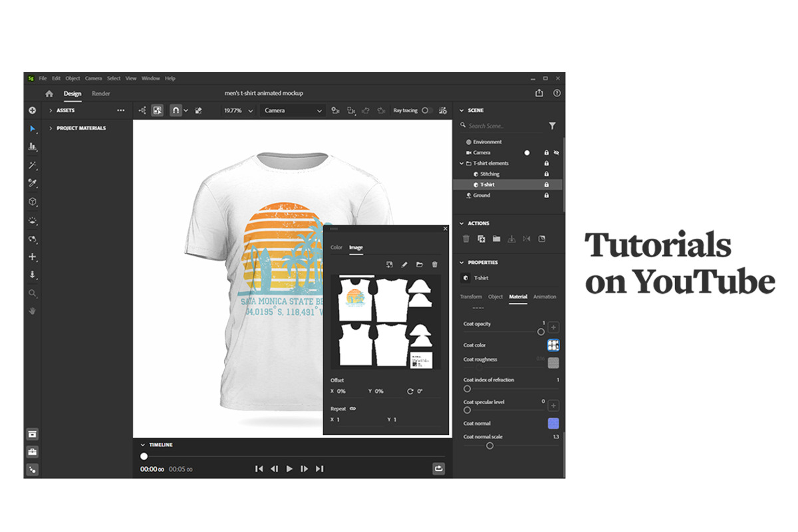Open the help question mark icon
798x532 pixels.
[x=557, y=94]
